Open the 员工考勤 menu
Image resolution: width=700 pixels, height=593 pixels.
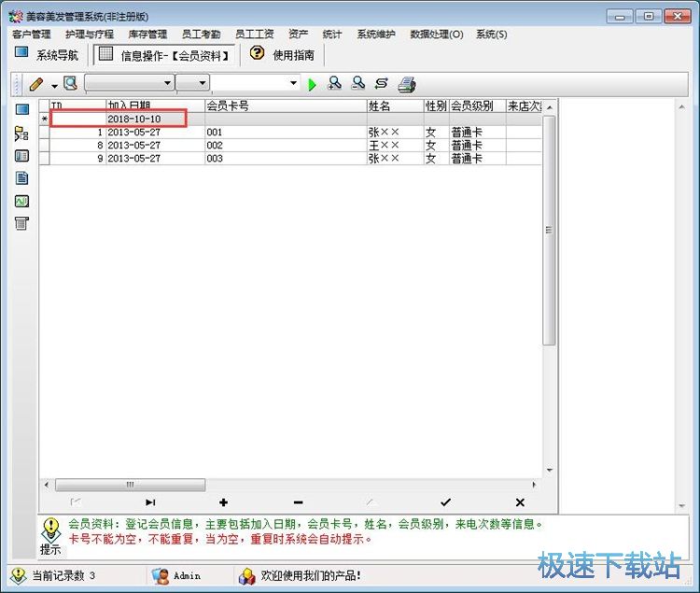coord(201,35)
